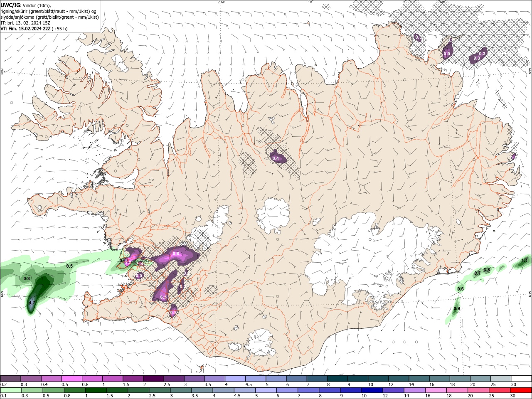
Task: Click the '25' label in the upper legend row
Action: tap(493, 384)
